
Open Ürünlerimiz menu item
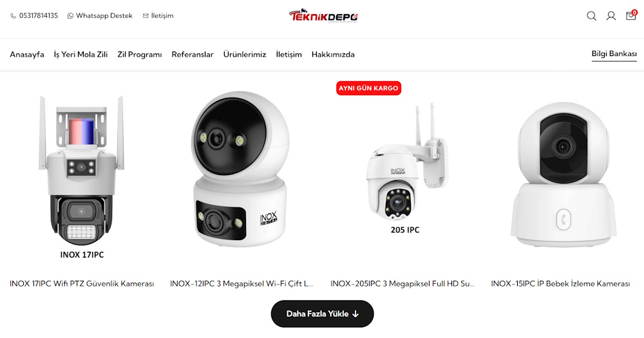point(245,55)
